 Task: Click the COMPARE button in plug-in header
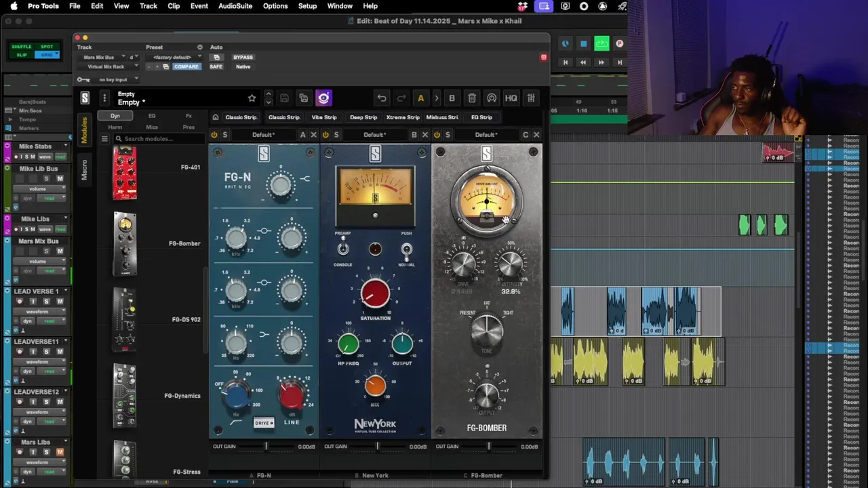(186, 66)
